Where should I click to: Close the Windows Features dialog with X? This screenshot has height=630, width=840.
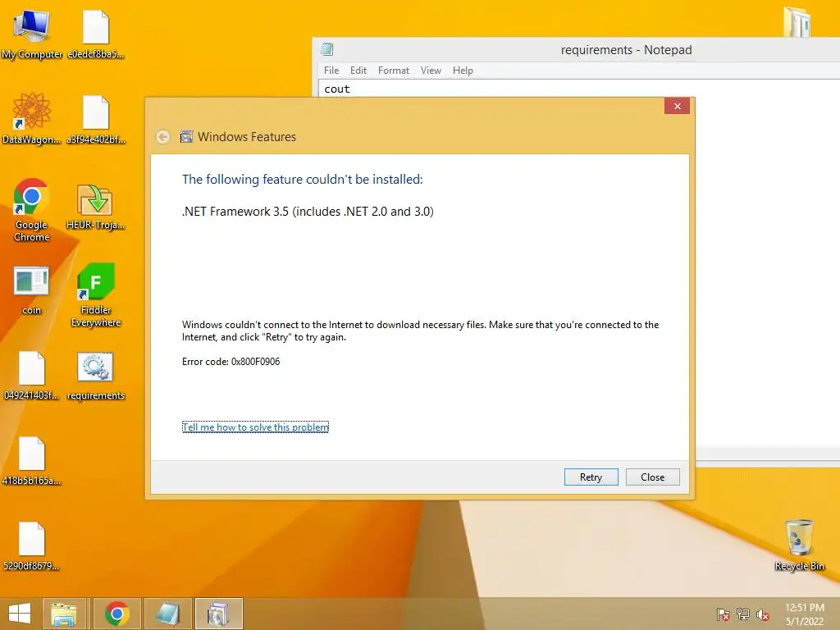pos(677,106)
